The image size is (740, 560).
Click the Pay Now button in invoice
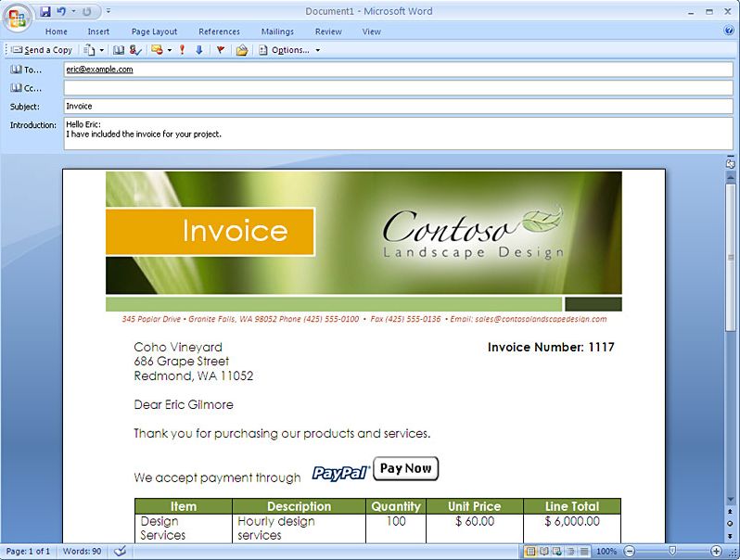point(406,468)
